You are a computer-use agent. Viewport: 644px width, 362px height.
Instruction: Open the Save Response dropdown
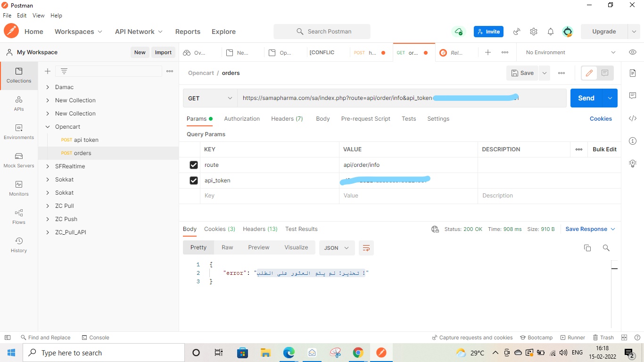point(590,229)
